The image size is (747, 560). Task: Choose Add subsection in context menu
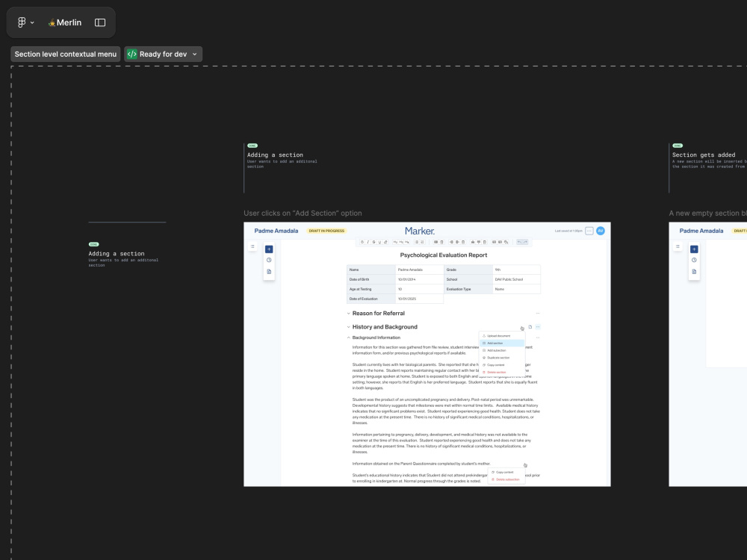502,350
